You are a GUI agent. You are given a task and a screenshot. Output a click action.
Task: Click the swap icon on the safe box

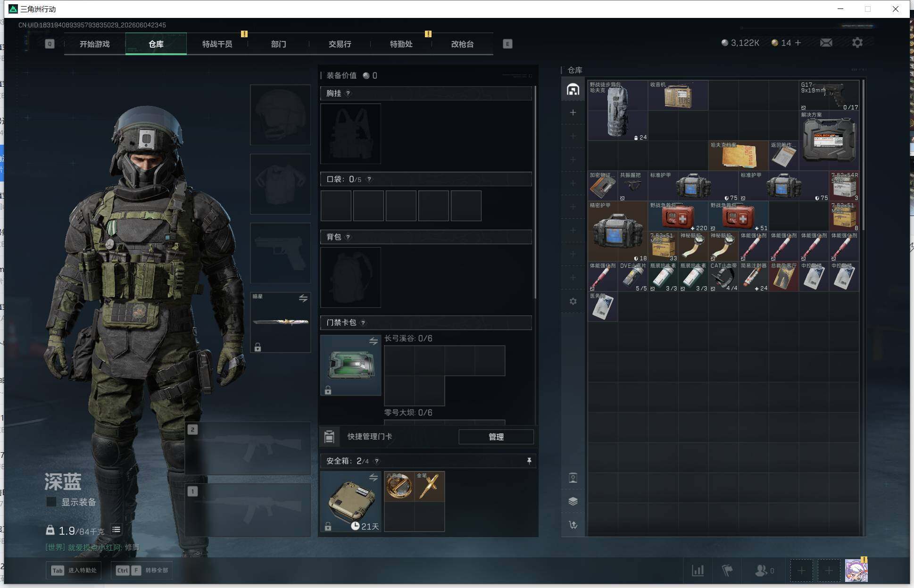point(373,477)
